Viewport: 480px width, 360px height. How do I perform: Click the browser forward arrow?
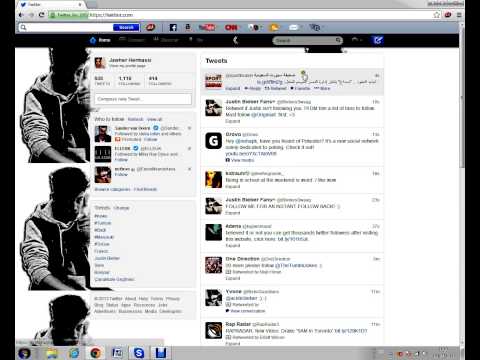click(x=31, y=15)
